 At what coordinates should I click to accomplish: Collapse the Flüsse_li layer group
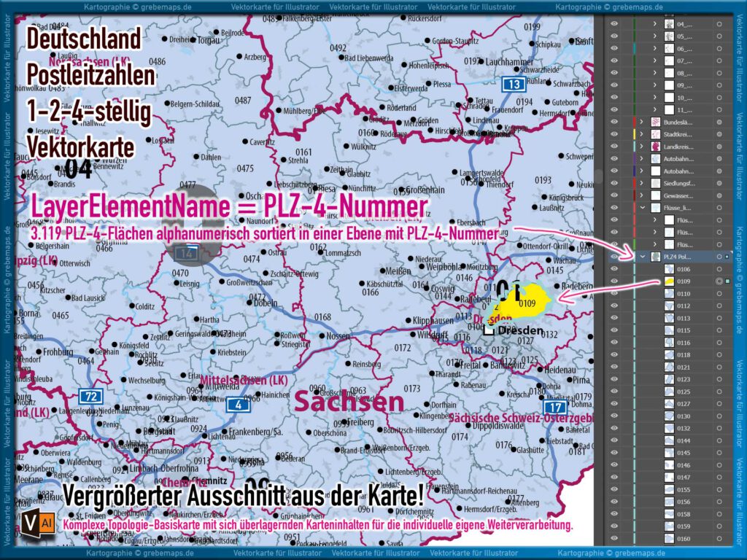coord(643,206)
